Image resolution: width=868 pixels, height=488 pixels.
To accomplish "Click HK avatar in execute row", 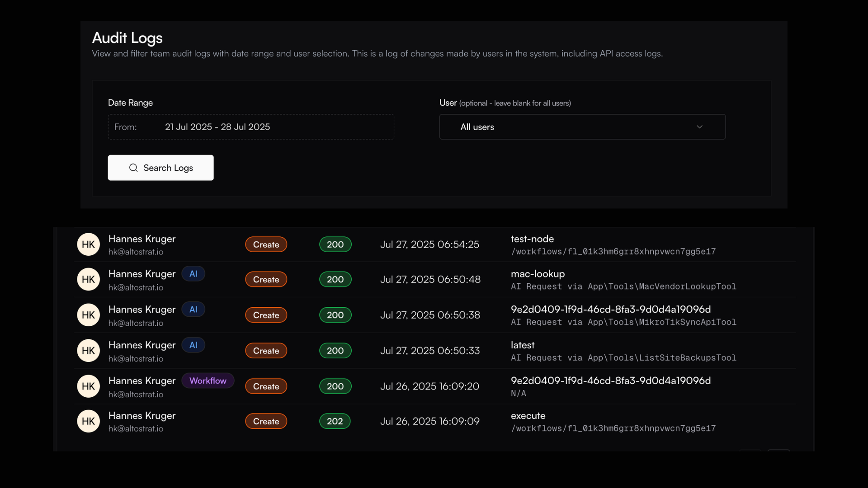I will pyautogui.click(x=88, y=421).
